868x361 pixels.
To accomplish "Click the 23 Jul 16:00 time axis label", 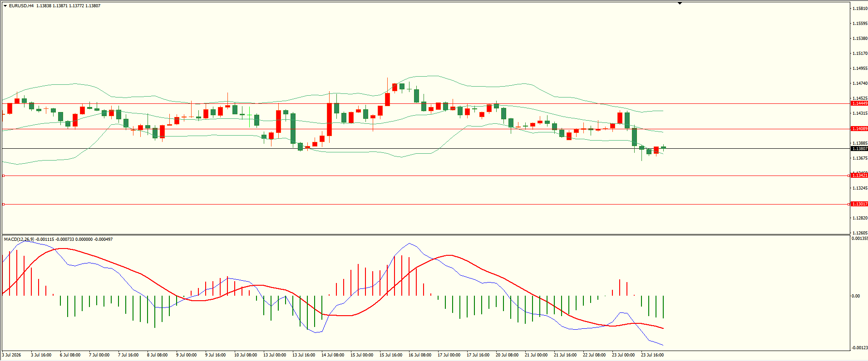I will click(652, 355).
